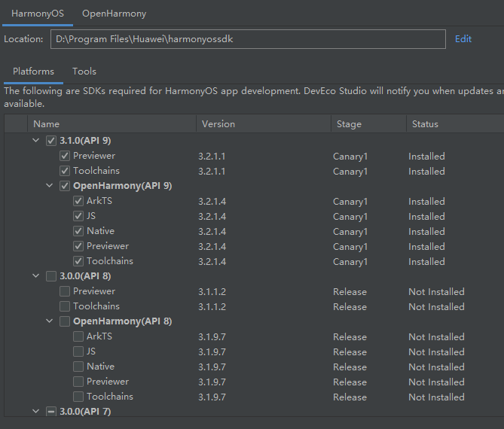Collapse the 3.1.0(API 9) group
Viewport: 504px width, 429px height.
click(36, 140)
